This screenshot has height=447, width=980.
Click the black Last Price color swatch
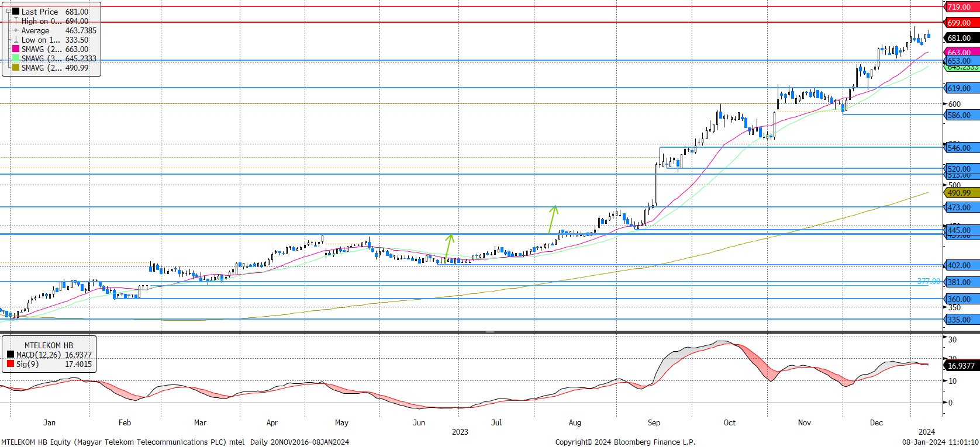coord(16,12)
